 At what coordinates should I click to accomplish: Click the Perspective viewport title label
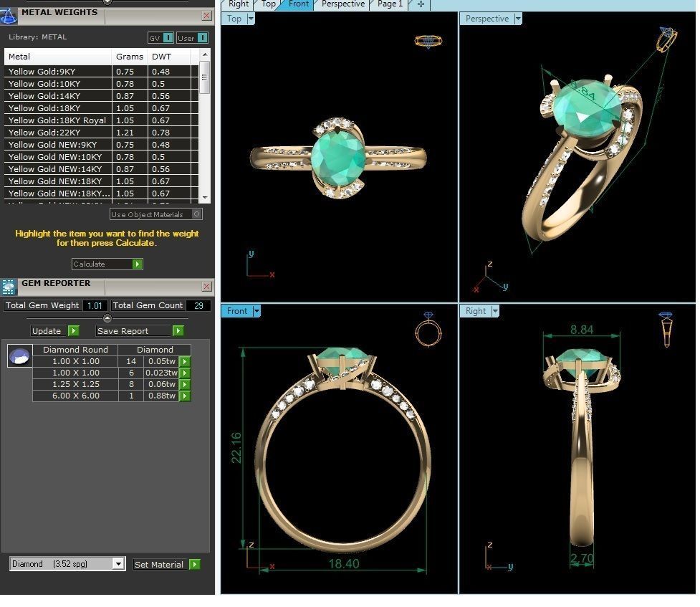pyautogui.click(x=487, y=19)
